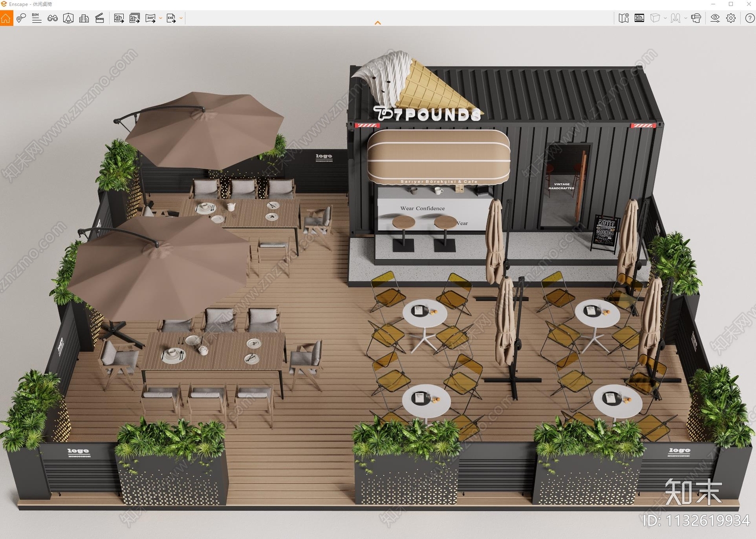Open the Help question mark icon
The image size is (756, 539).
[x=750, y=18]
